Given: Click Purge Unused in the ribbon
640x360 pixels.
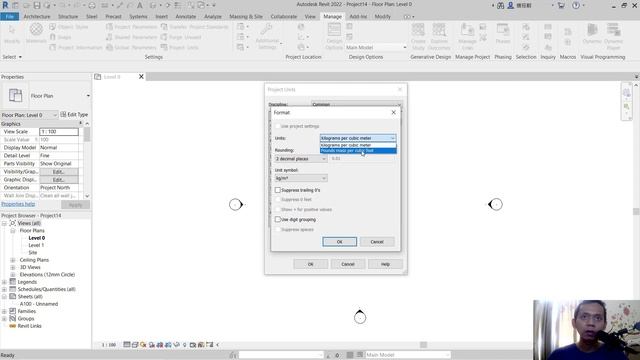Looking at the screenshot, I should click(x=181, y=37).
